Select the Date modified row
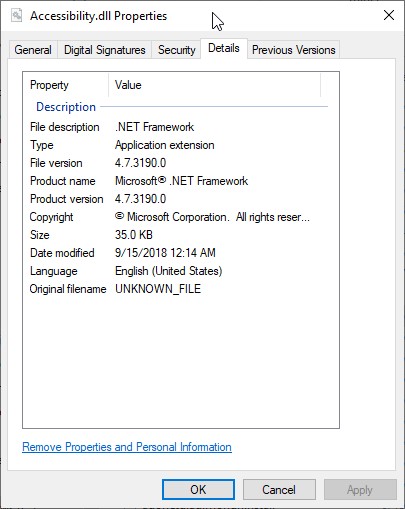Image resolution: width=405 pixels, height=509 pixels. tap(179, 253)
